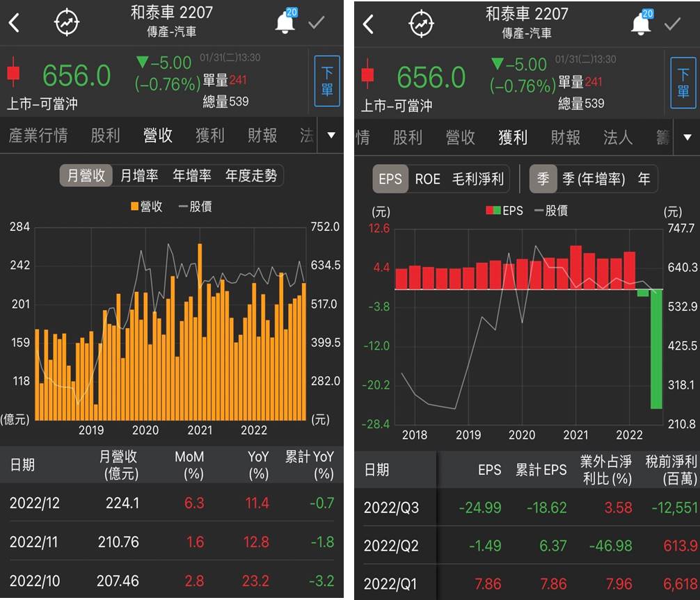Select 年度走勢 segment in revenue chart
This screenshot has width=700, height=600.
[x=250, y=175]
